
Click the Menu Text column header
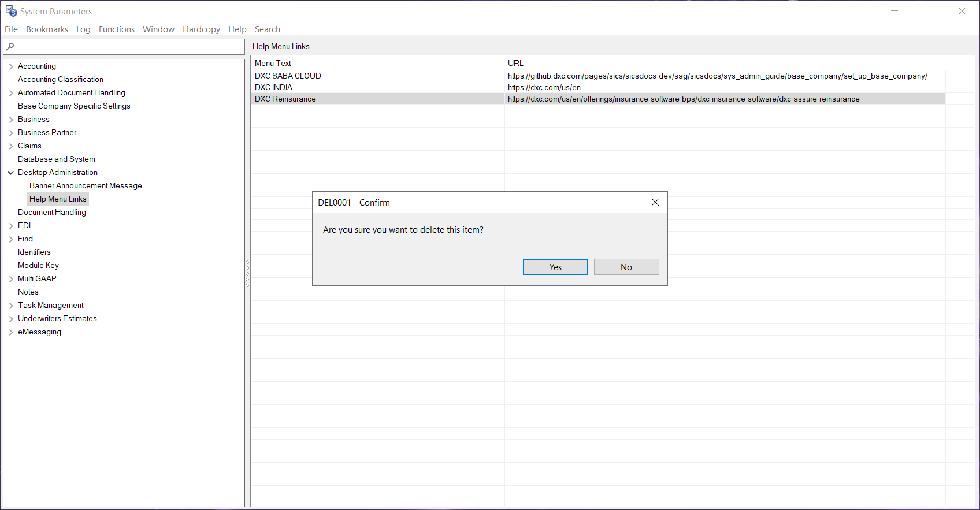pyautogui.click(x=377, y=64)
